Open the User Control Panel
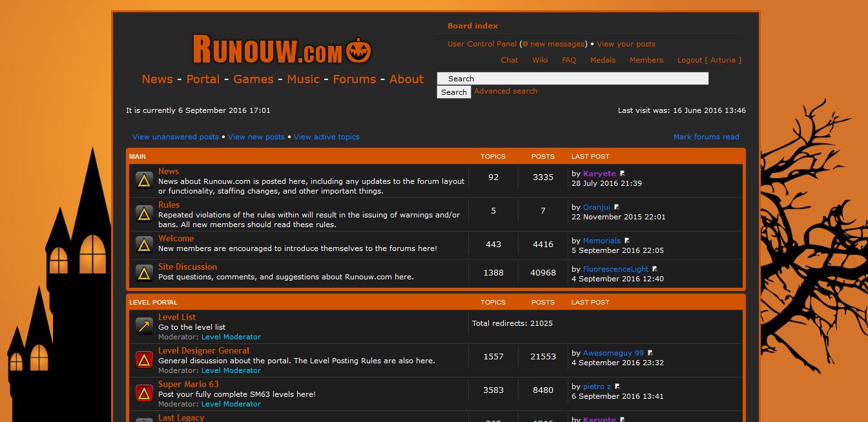The width and height of the screenshot is (868, 422). 482,44
